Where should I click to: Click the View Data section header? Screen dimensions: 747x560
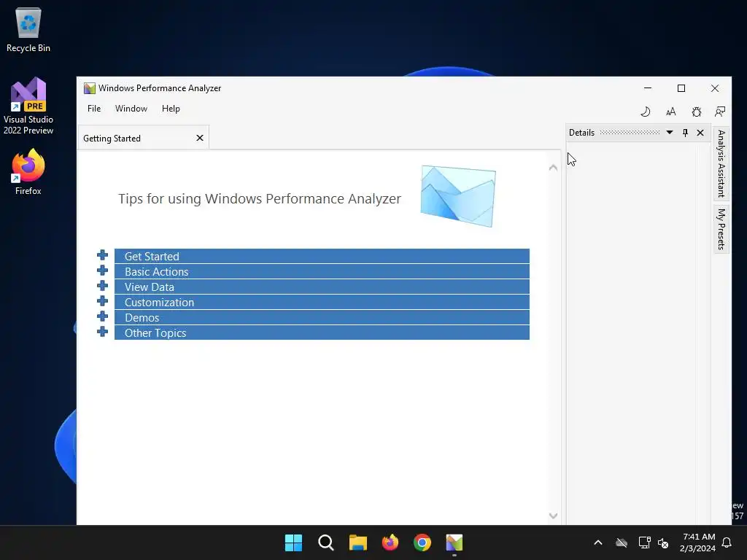coord(322,287)
